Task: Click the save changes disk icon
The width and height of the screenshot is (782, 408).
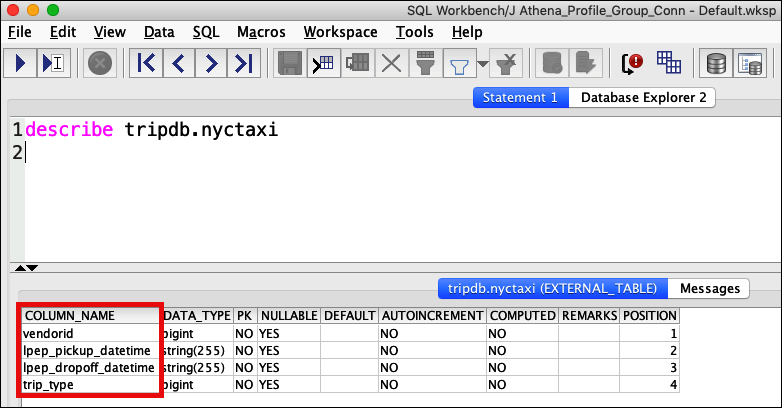Action: pyautogui.click(x=291, y=64)
